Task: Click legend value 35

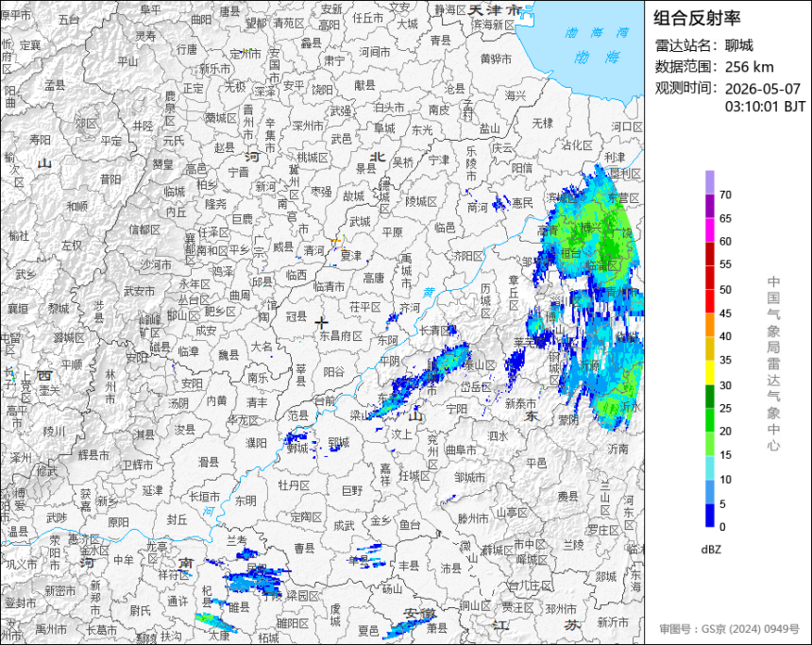Action: click(725, 361)
